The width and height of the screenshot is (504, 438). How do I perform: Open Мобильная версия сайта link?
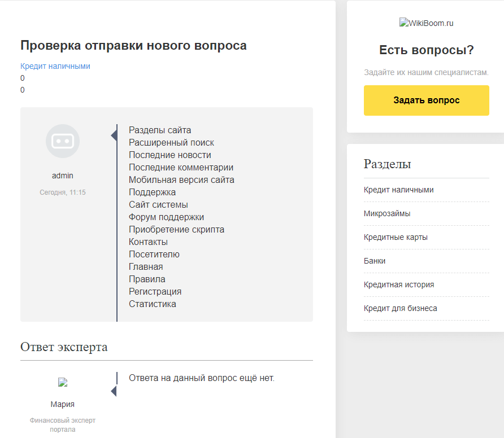181,179
